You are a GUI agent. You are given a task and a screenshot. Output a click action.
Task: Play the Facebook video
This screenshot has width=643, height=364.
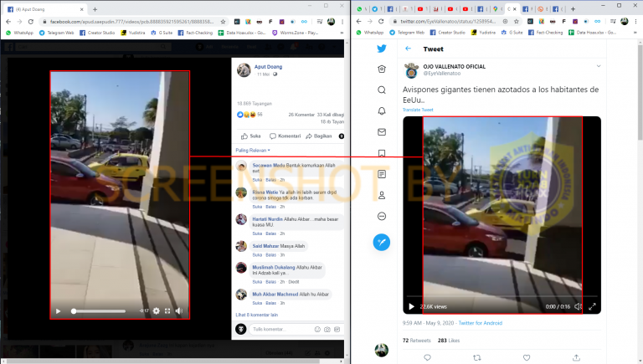[x=59, y=311]
